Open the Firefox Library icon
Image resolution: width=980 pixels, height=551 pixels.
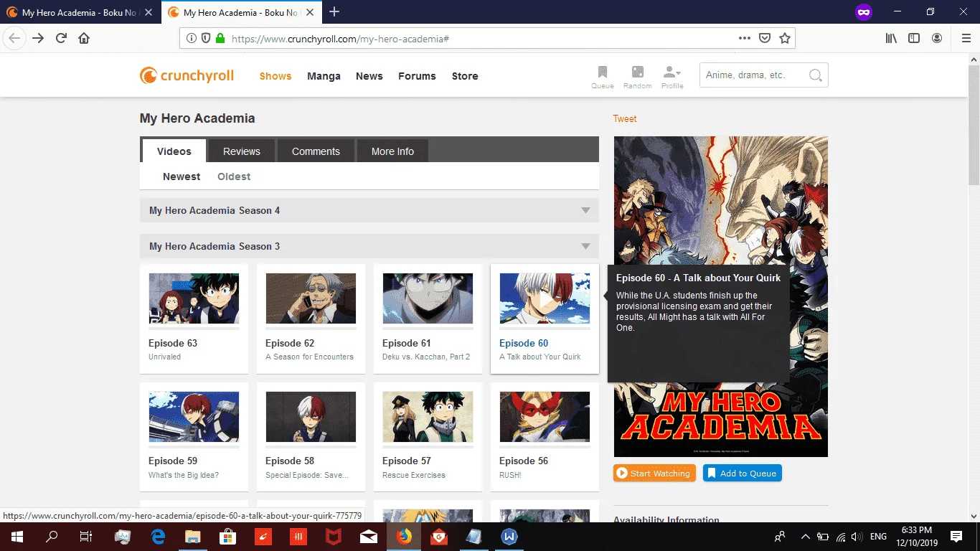(891, 38)
